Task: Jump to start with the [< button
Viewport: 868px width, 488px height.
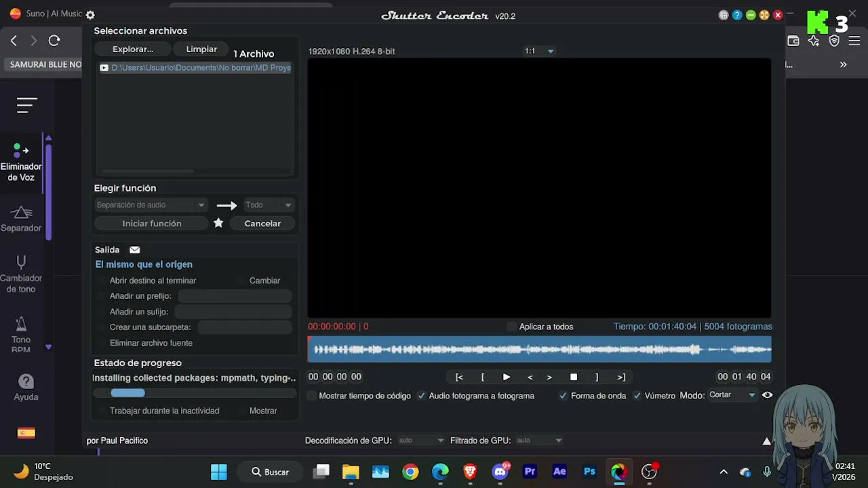Action: pyautogui.click(x=459, y=377)
